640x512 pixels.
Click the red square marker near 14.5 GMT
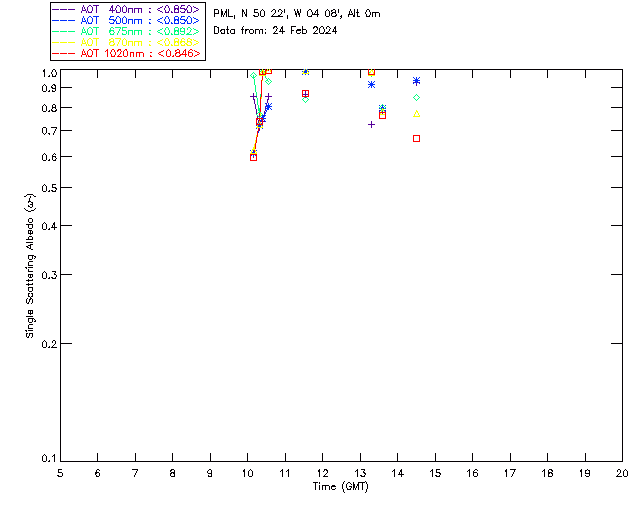416,139
